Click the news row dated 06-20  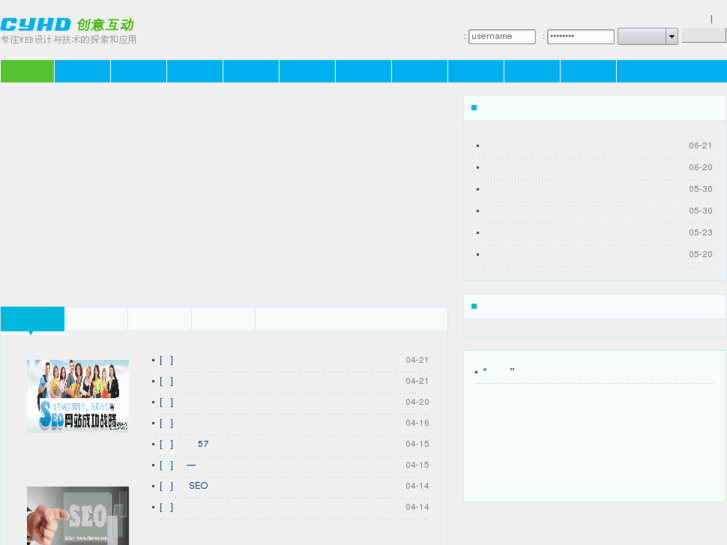[594, 168]
